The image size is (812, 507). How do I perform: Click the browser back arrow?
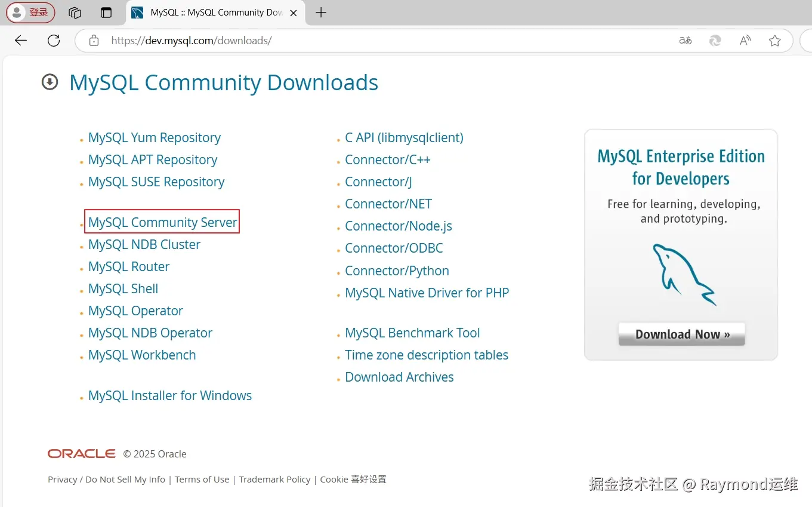pos(21,41)
